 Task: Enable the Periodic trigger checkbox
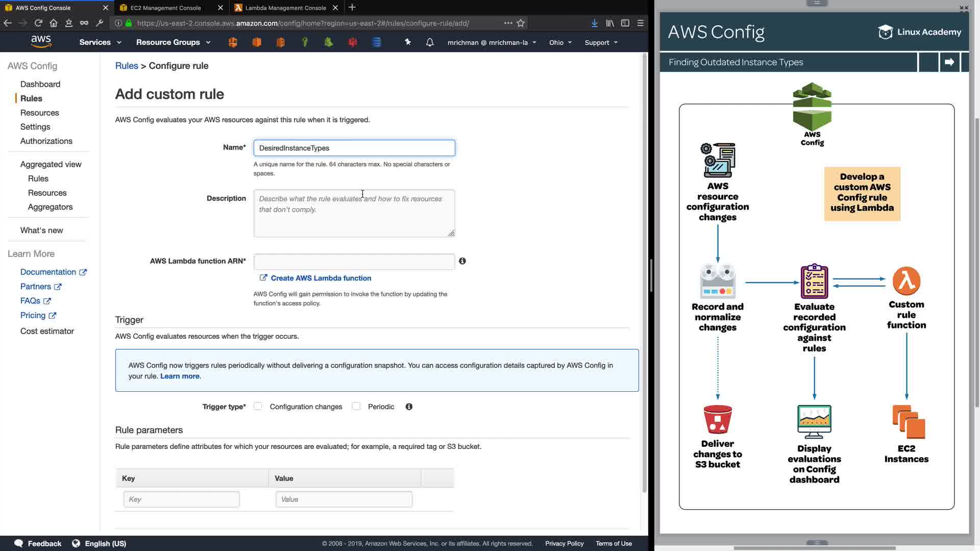(356, 407)
